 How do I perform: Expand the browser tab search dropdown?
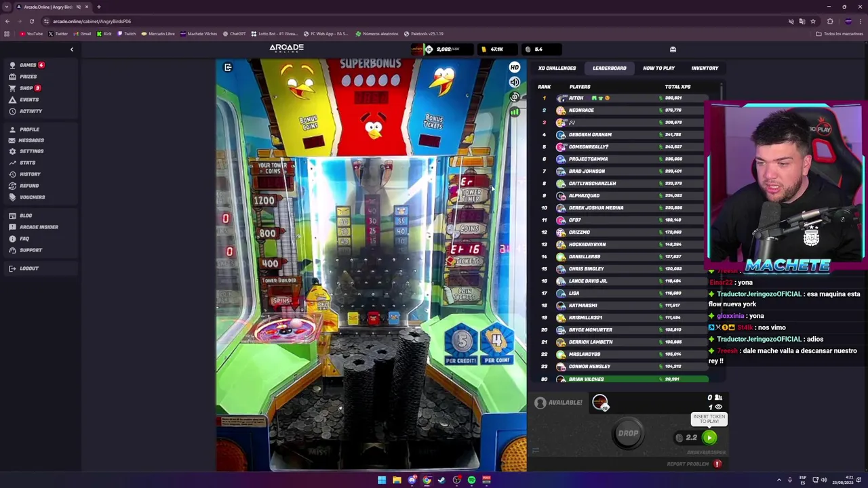(7, 7)
